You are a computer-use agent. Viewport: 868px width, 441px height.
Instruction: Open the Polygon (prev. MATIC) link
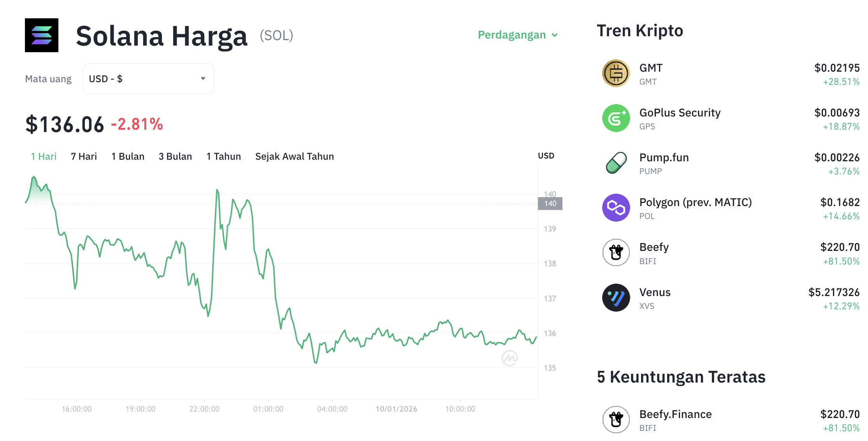click(695, 202)
